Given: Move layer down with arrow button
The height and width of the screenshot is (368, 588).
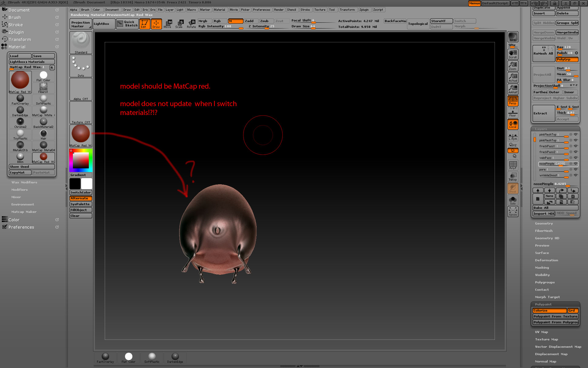Looking at the screenshot, I should [x=550, y=190].
